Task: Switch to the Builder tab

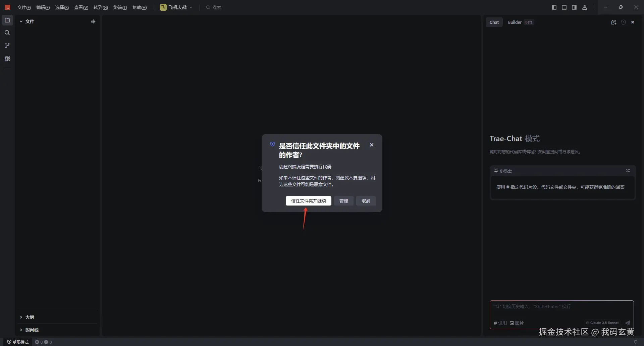Action: [521, 22]
